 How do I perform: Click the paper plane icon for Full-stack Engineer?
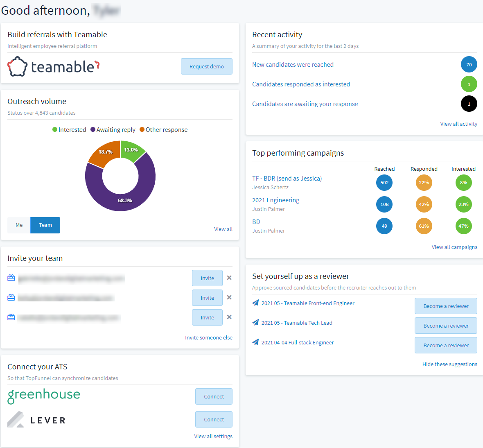255,342
